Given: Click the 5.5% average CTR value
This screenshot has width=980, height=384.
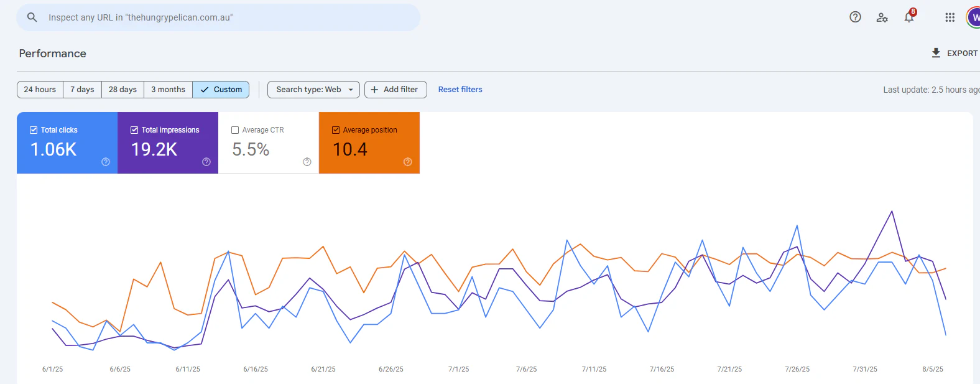Looking at the screenshot, I should [x=251, y=149].
